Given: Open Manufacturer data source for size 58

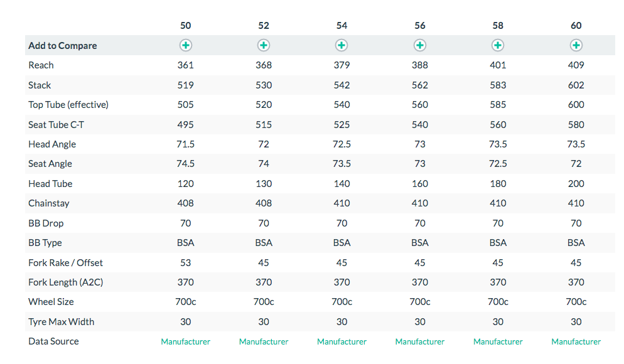Looking at the screenshot, I should (498, 341).
